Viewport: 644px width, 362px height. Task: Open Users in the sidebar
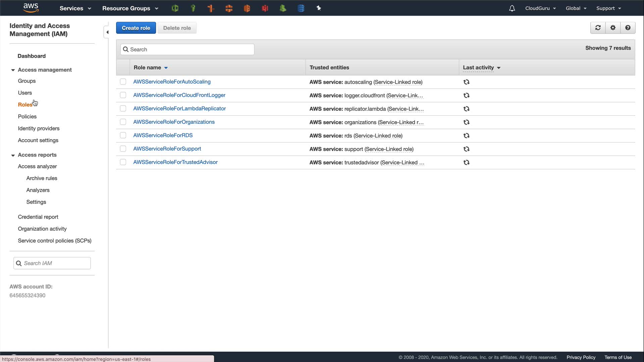25,93
